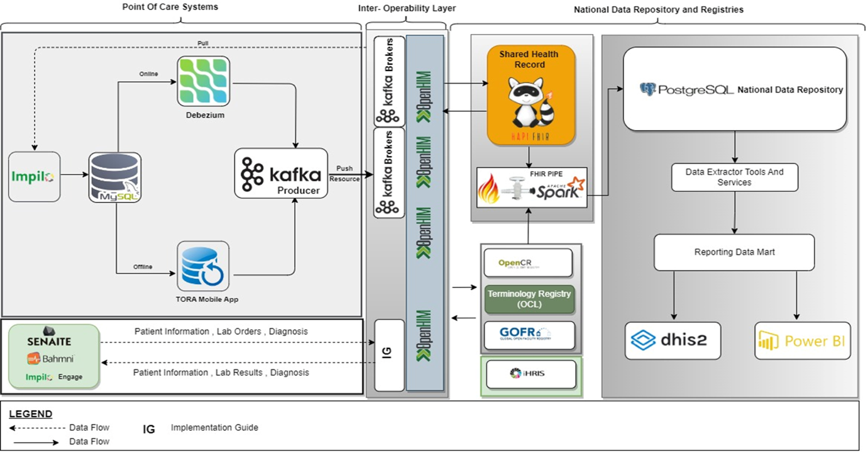Click the iHRIS logo box
Viewport: 868px width, 463px height.
click(531, 374)
